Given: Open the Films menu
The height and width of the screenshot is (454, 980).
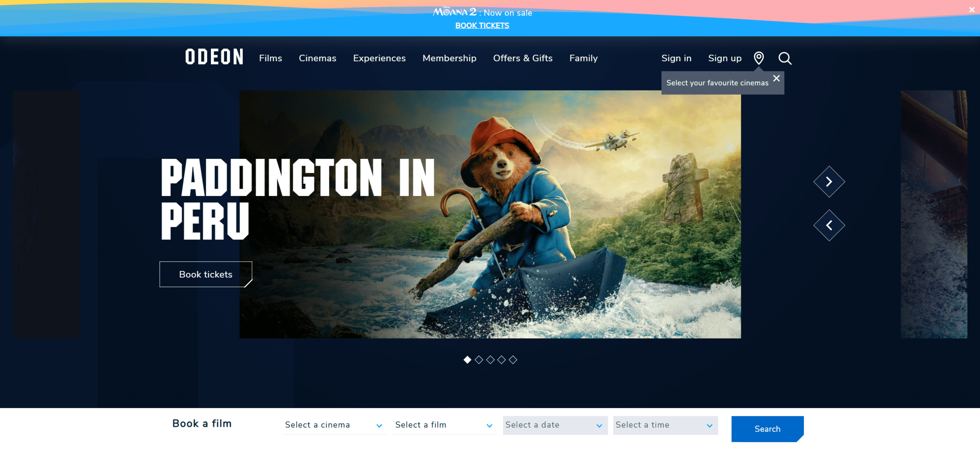Looking at the screenshot, I should coord(270,58).
